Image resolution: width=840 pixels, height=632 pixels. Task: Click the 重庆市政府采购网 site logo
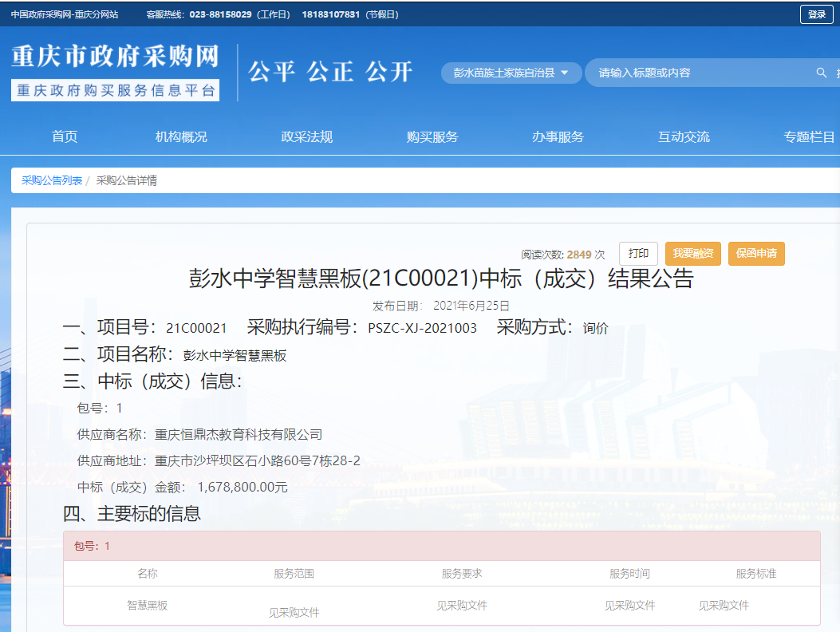click(115, 57)
